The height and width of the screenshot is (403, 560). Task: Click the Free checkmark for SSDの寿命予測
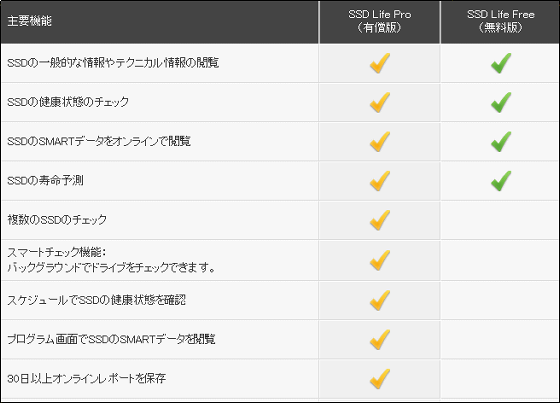coord(501,181)
